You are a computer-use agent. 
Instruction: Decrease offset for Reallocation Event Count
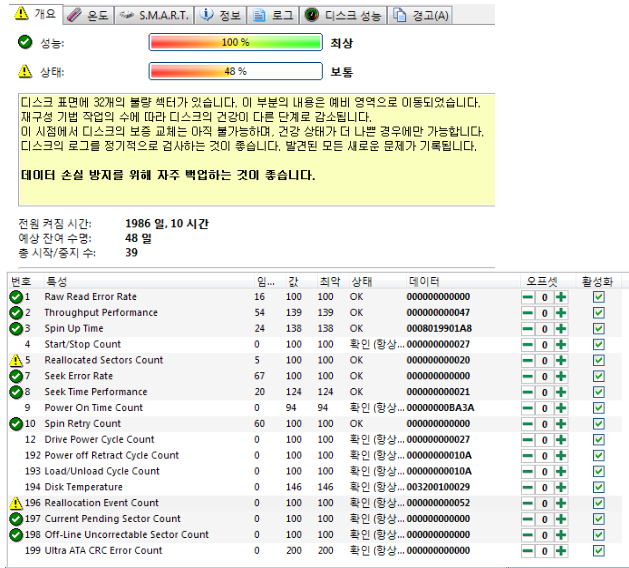528,503
